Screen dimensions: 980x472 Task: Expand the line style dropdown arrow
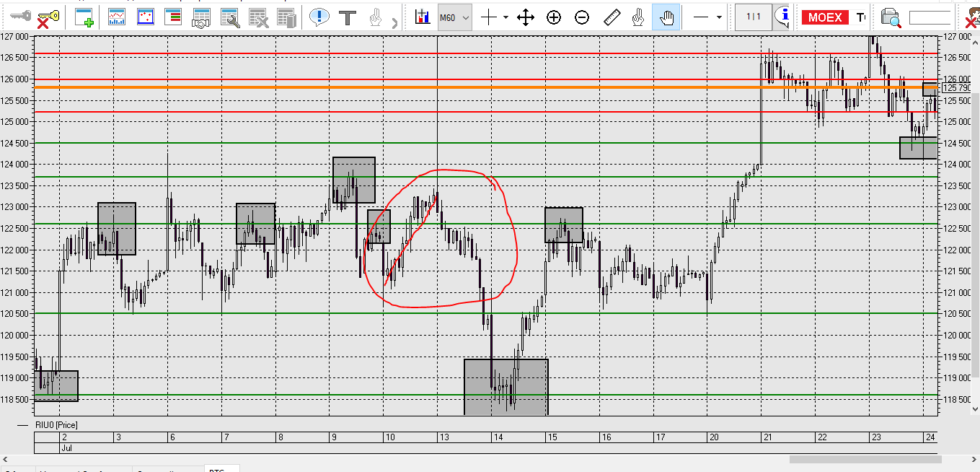(x=719, y=17)
